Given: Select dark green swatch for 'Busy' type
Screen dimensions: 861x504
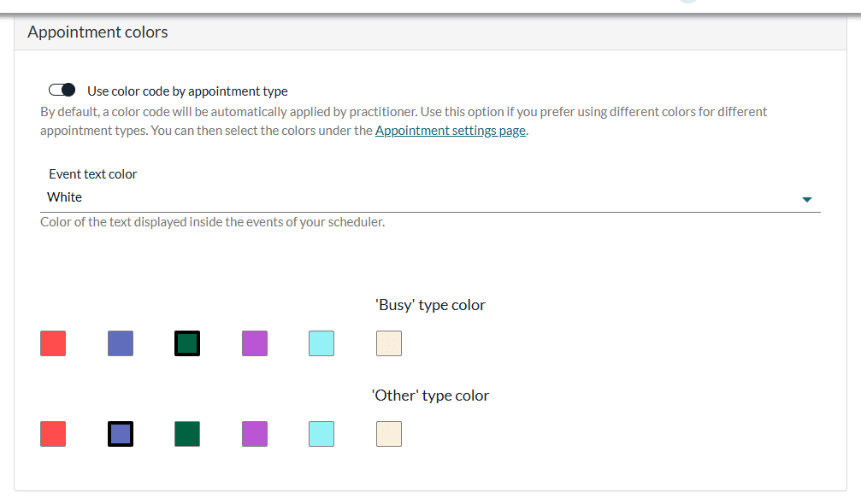Looking at the screenshot, I should 187,343.
